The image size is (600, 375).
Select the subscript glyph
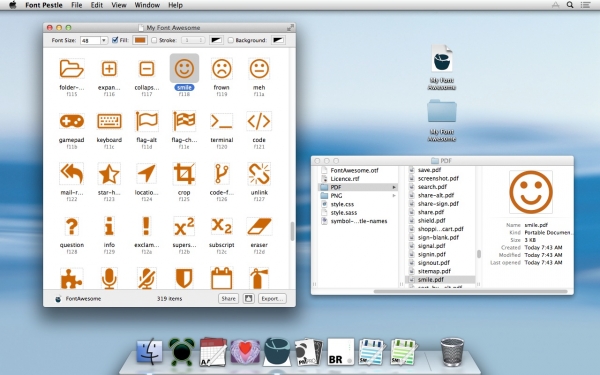coord(222,226)
